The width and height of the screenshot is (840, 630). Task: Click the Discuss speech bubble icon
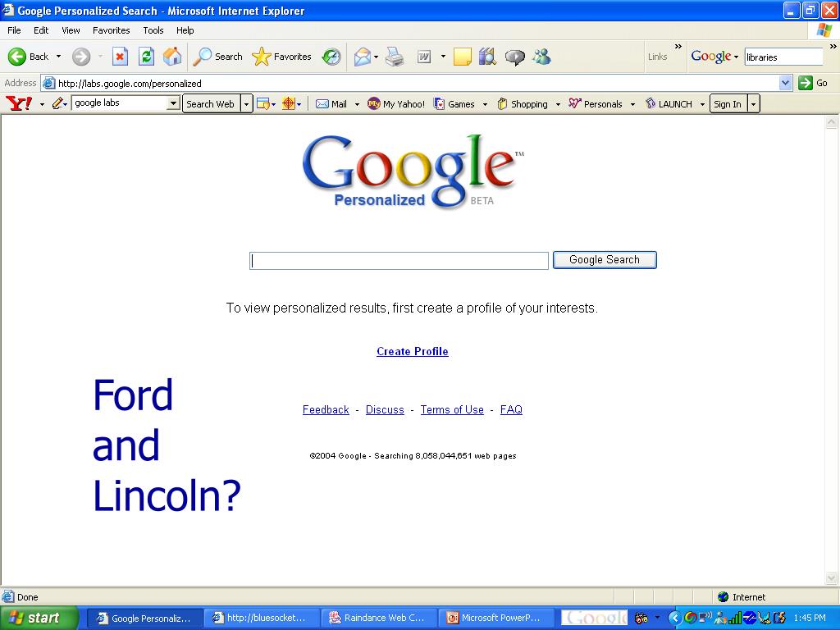pyautogui.click(x=515, y=57)
